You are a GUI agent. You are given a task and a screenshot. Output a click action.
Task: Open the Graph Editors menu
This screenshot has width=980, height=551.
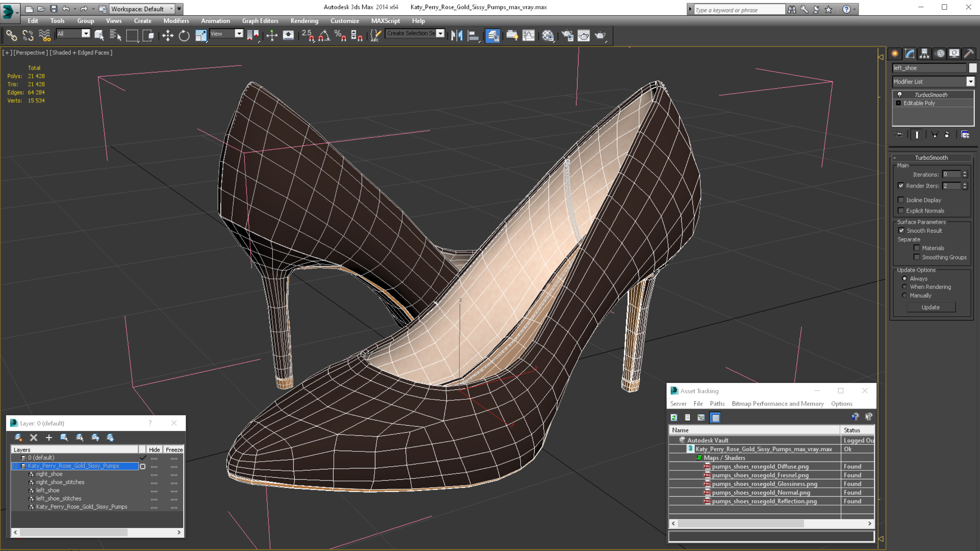point(260,21)
